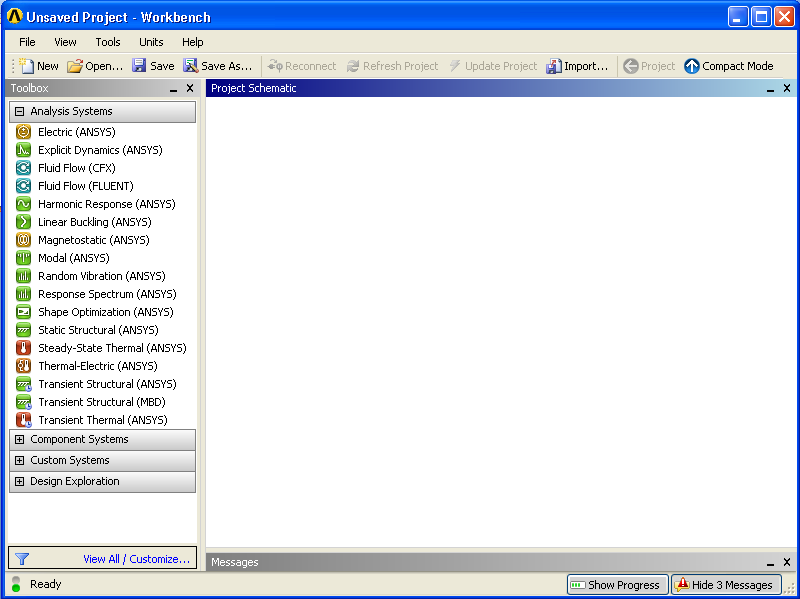Click the Update Project toolbar button

[493, 66]
